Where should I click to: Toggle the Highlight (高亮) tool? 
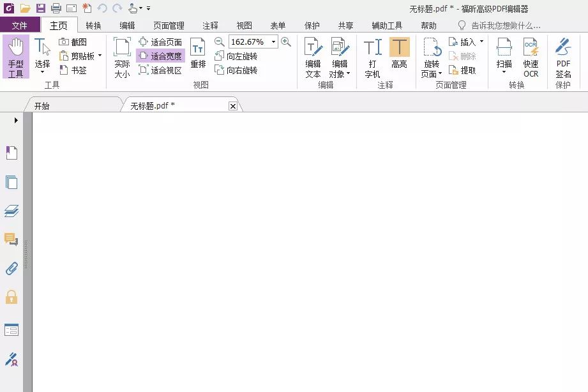point(400,52)
